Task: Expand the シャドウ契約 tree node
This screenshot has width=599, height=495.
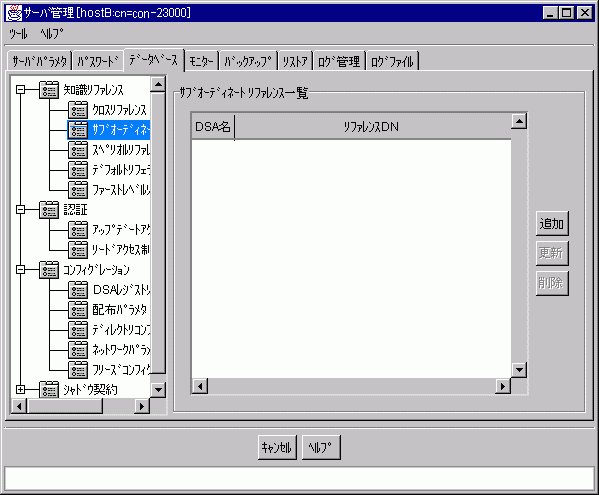Action: coord(20,390)
